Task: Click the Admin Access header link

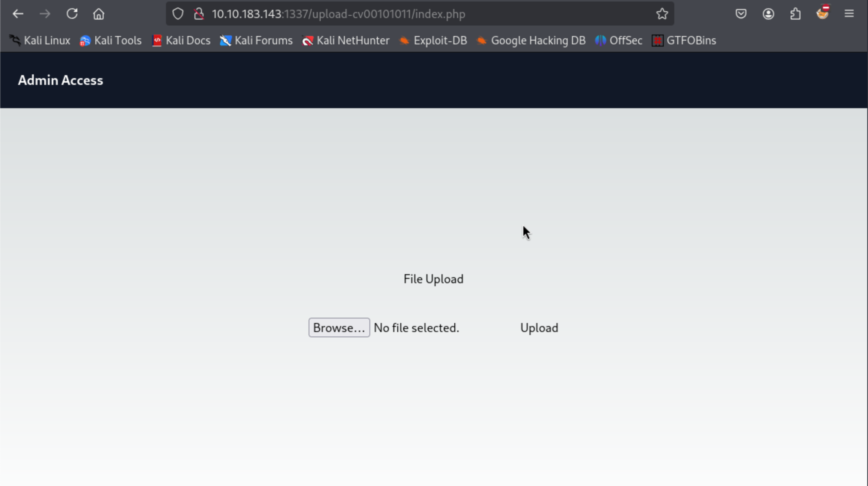Action: coord(60,80)
